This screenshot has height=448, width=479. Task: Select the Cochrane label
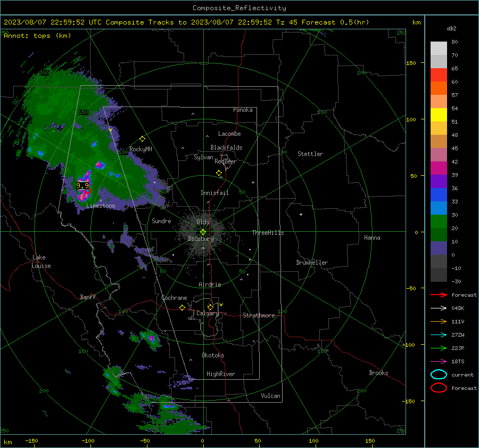pos(174,298)
